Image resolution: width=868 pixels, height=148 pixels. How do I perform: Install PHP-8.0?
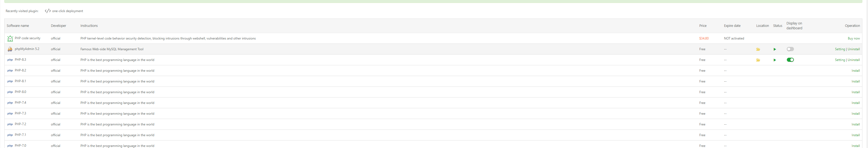[856, 92]
